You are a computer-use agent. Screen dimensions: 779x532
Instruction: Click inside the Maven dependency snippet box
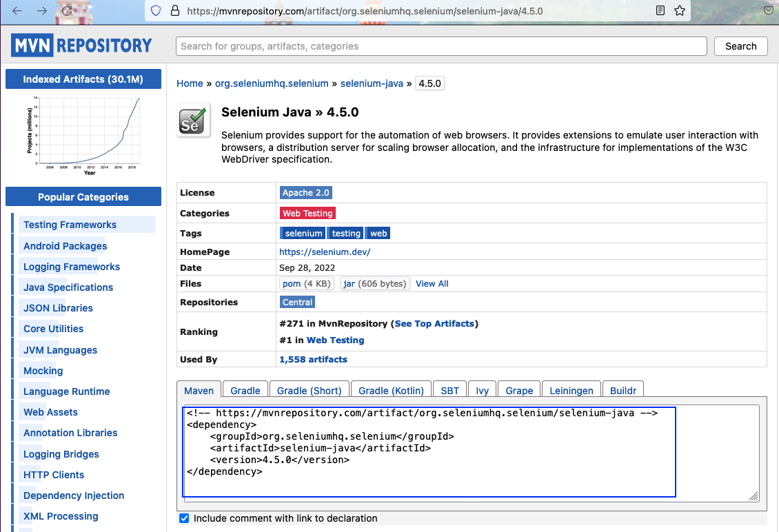(471, 453)
